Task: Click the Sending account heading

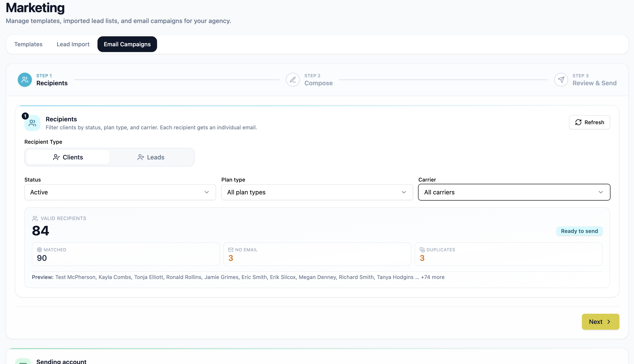Action: click(61, 362)
